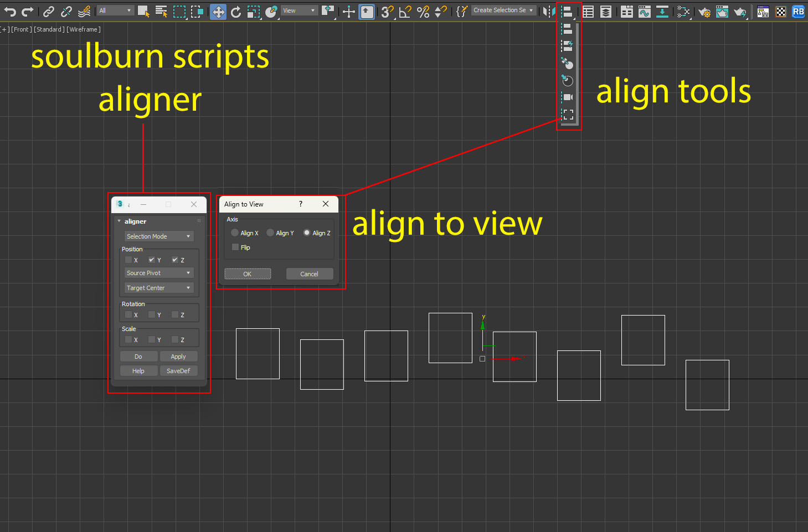Enable Scale Z checkbox in aligner
Viewport: 808px width, 532px height.
[175, 339]
